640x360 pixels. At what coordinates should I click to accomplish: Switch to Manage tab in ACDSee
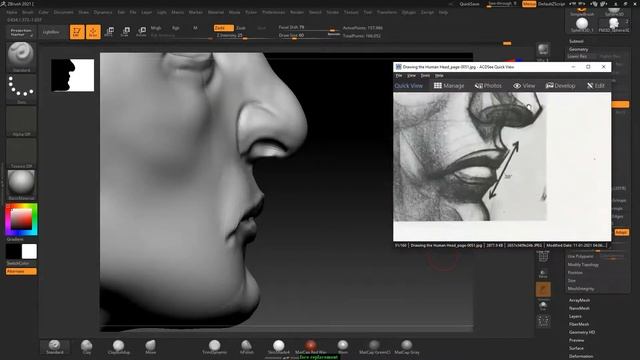click(x=449, y=86)
